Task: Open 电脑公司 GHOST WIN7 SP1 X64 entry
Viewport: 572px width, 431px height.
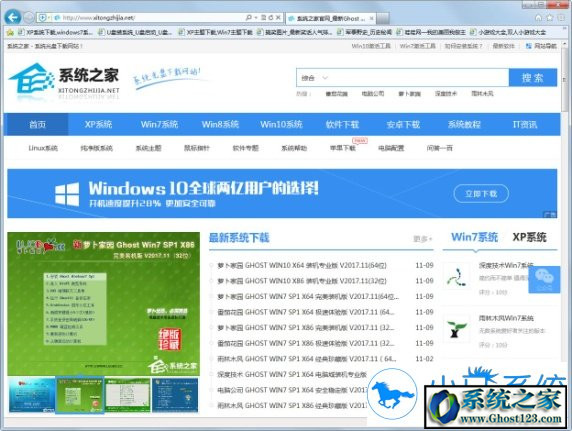Action: (x=292, y=390)
